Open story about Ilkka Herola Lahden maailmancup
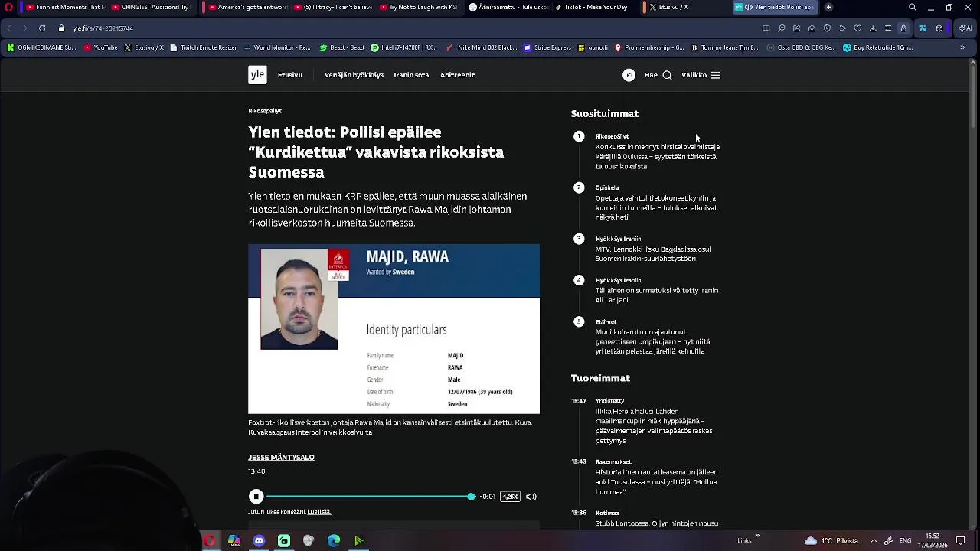This screenshot has height=551, width=980. pos(654,425)
